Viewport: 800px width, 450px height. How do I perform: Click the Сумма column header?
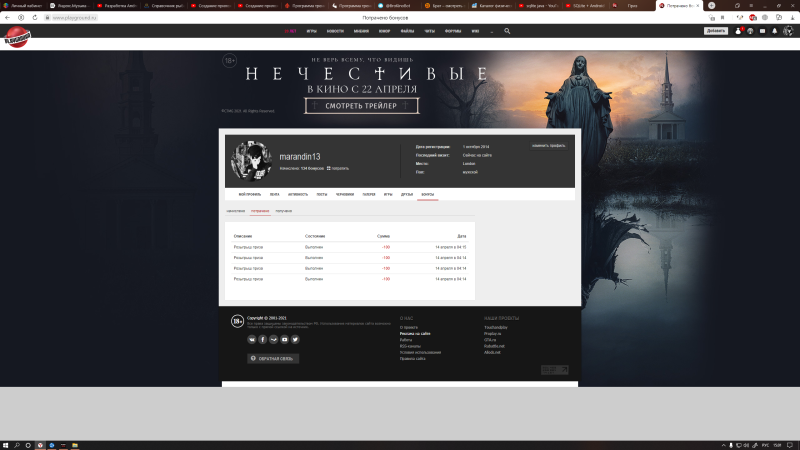pos(383,236)
